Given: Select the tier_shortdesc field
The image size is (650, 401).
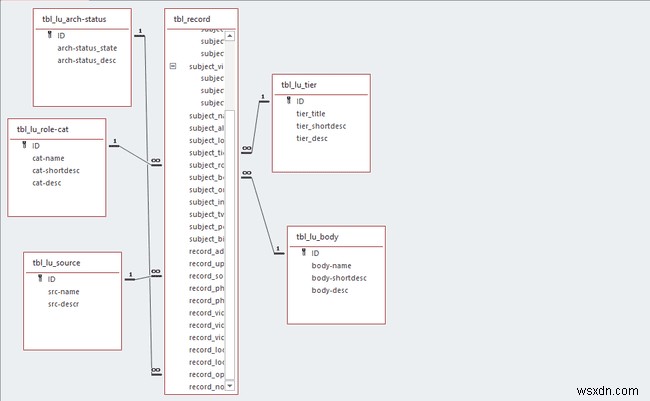Looking at the screenshot, I should click(321, 126).
